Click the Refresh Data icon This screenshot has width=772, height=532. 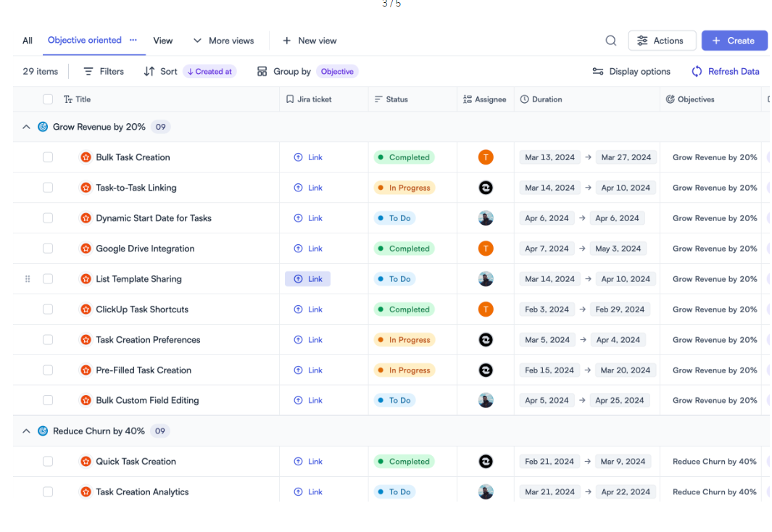click(697, 71)
